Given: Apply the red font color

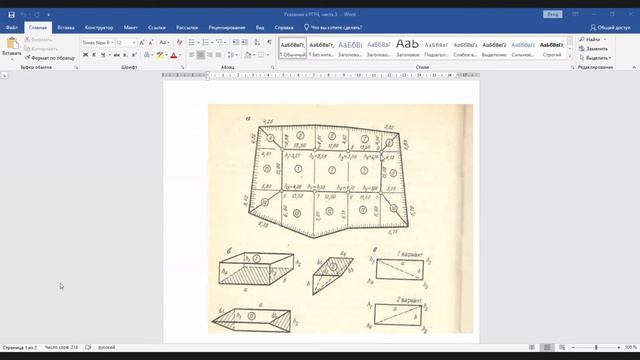Looking at the screenshot, I should tap(174, 55).
